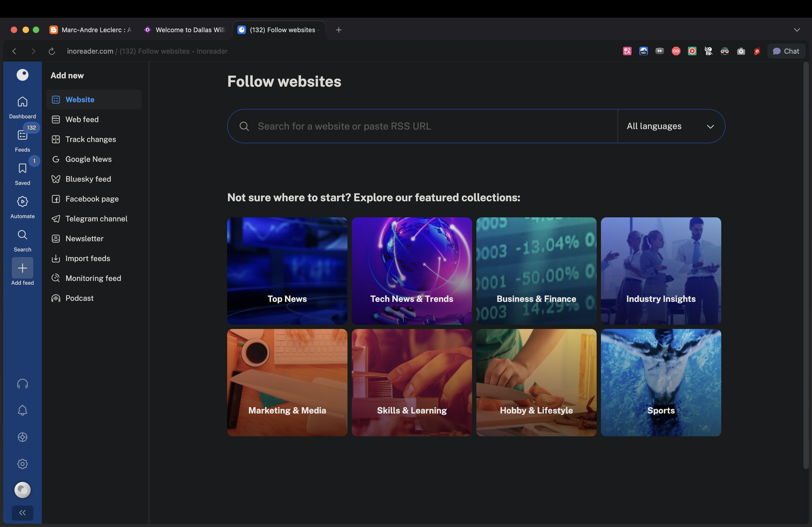Open the All languages dropdown
The image size is (812, 527).
670,126
